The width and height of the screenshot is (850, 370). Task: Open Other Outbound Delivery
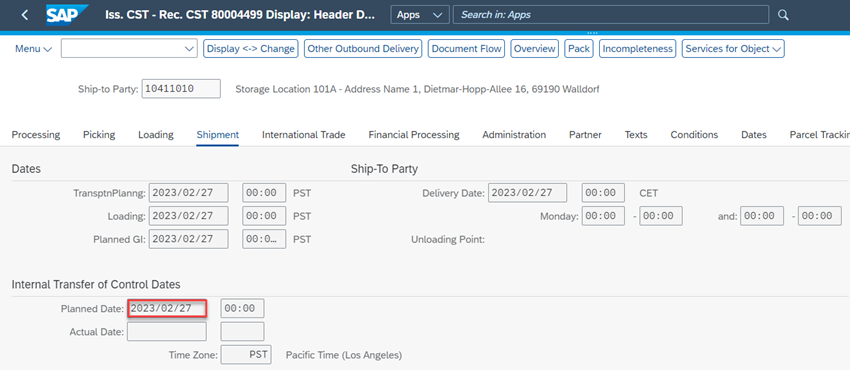click(363, 49)
